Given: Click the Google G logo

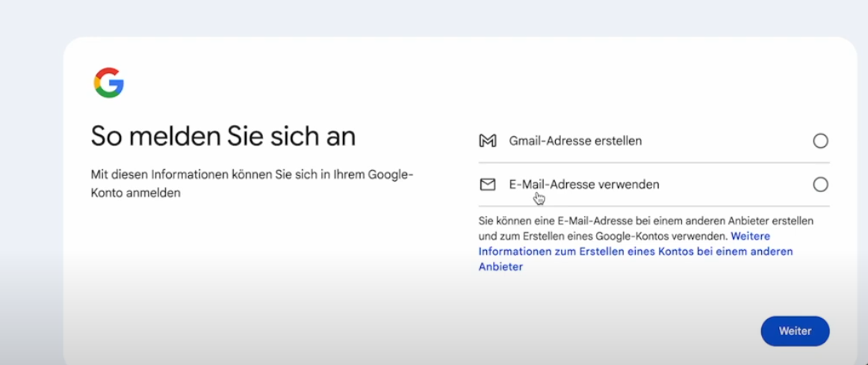Looking at the screenshot, I should tap(109, 83).
